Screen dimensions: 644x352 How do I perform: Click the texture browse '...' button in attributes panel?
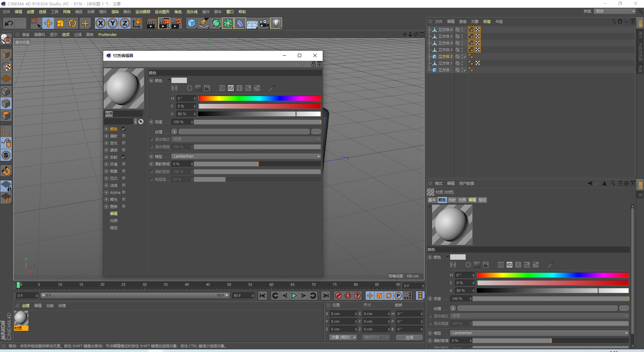[x=624, y=308]
